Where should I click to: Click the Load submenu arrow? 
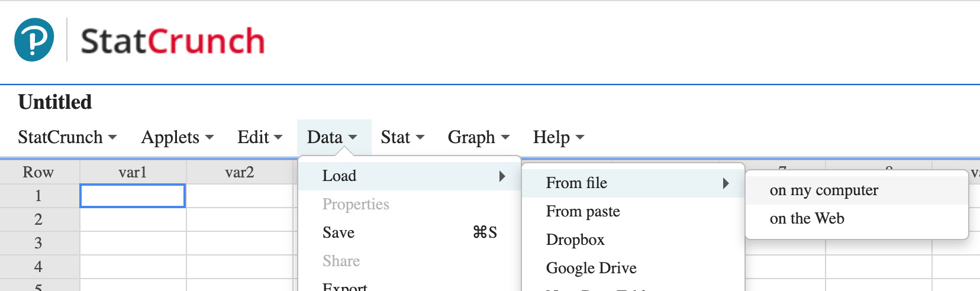point(502,176)
